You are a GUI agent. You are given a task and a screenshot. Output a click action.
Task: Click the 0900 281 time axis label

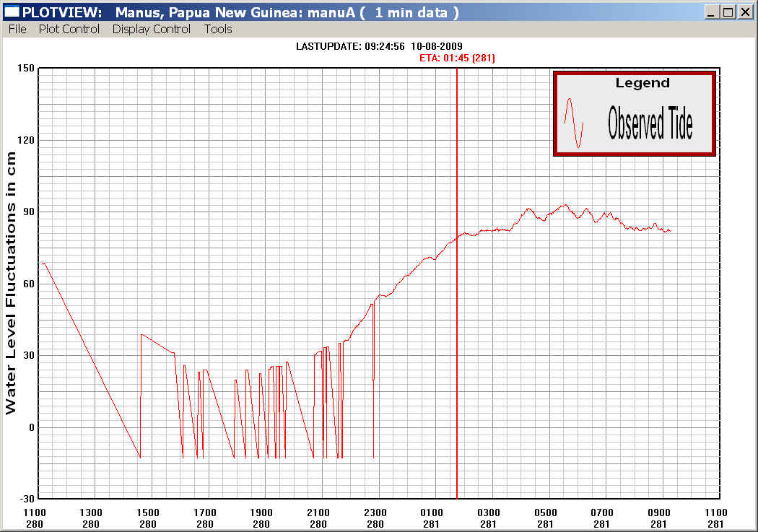[x=659, y=518]
